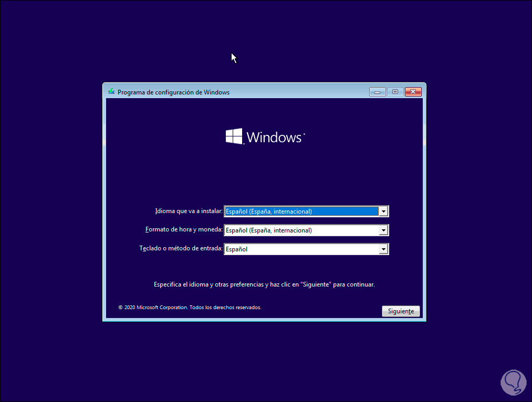Open the 'Idioma que va a instalar' dropdown arrow

tap(383, 211)
